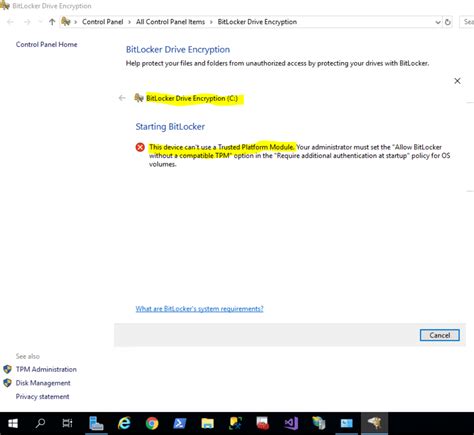Click the BitLocker Drive Encryption page heading
Image resolution: width=474 pixels, height=435 pixels.
coord(178,50)
